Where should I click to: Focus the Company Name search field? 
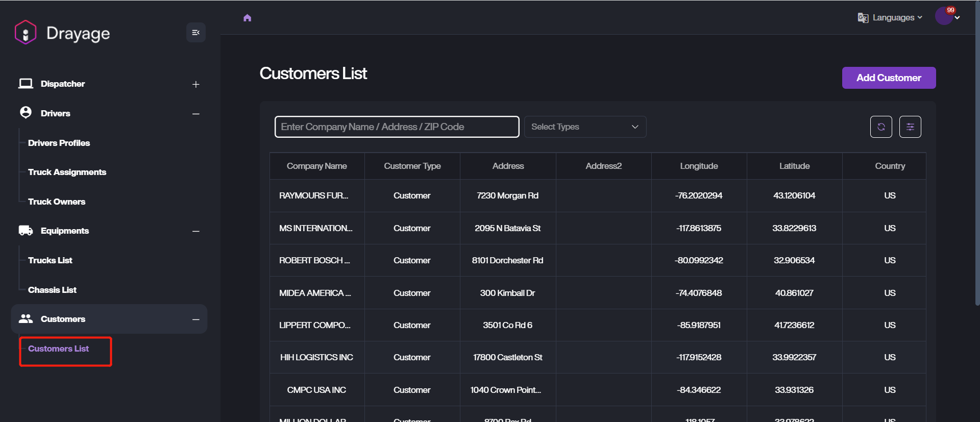(x=397, y=127)
